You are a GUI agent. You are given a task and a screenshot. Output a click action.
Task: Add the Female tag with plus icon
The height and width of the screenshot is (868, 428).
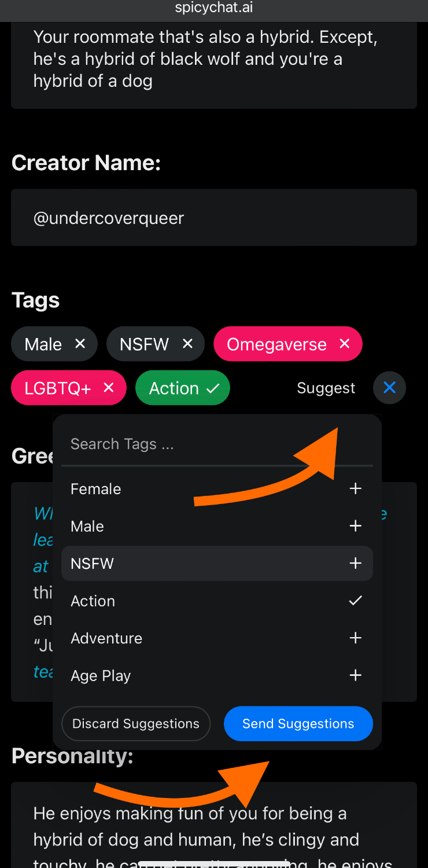[x=355, y=489]
